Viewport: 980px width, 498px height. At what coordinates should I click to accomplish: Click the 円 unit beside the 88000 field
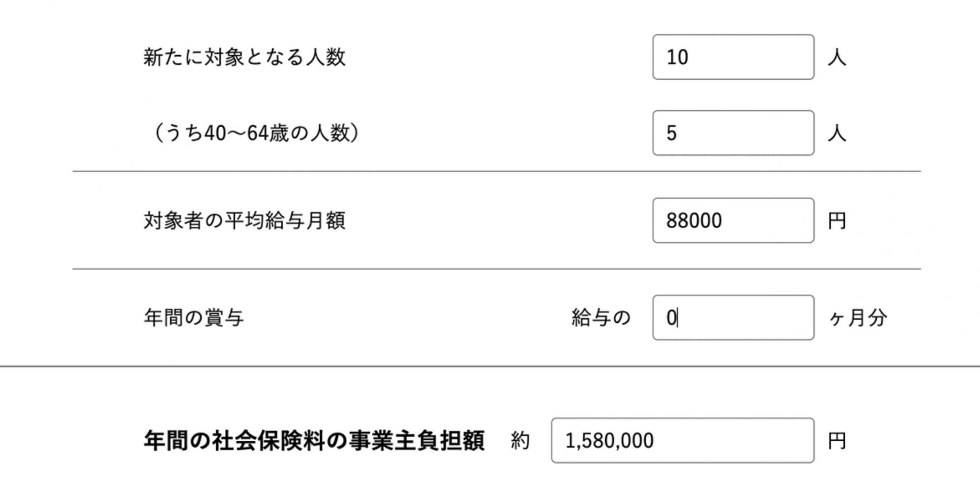[x=837, y=221]
